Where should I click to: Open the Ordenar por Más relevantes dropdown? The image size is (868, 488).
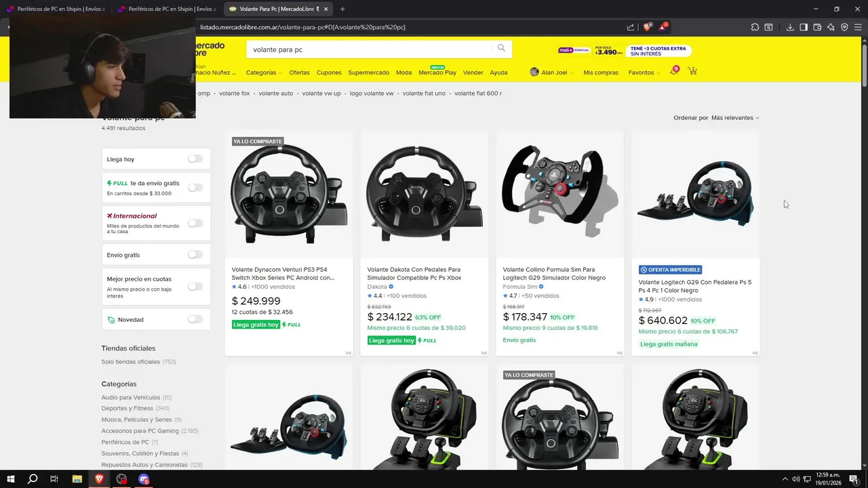[735, 118]
